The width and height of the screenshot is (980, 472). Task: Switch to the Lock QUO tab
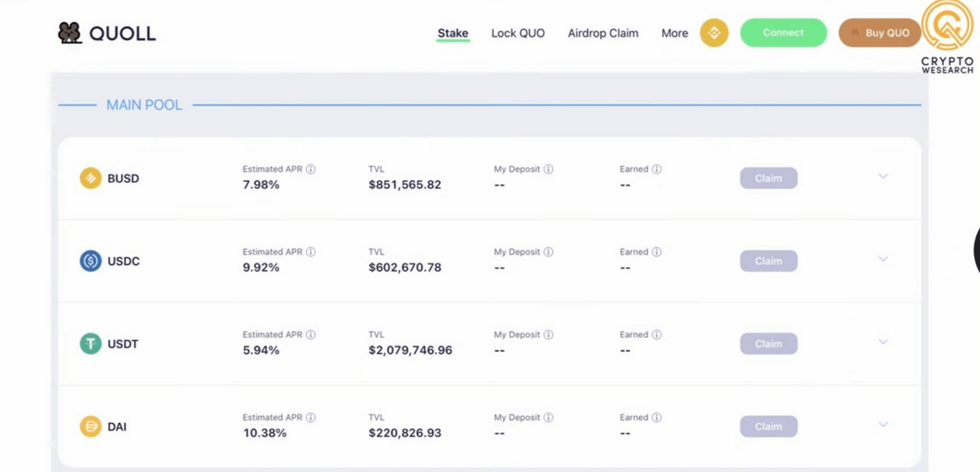click(518, 33)
